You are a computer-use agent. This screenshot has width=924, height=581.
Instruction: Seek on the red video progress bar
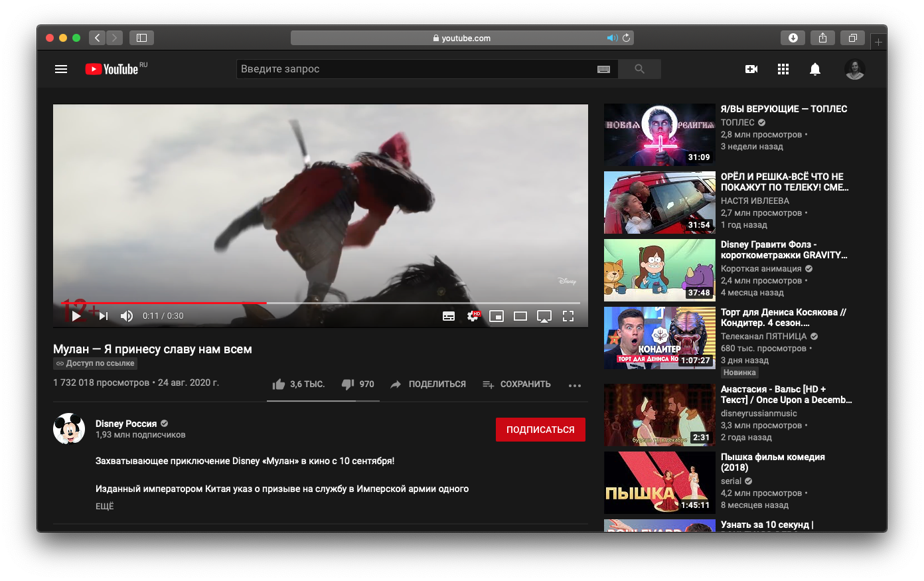tap(320, 303)
